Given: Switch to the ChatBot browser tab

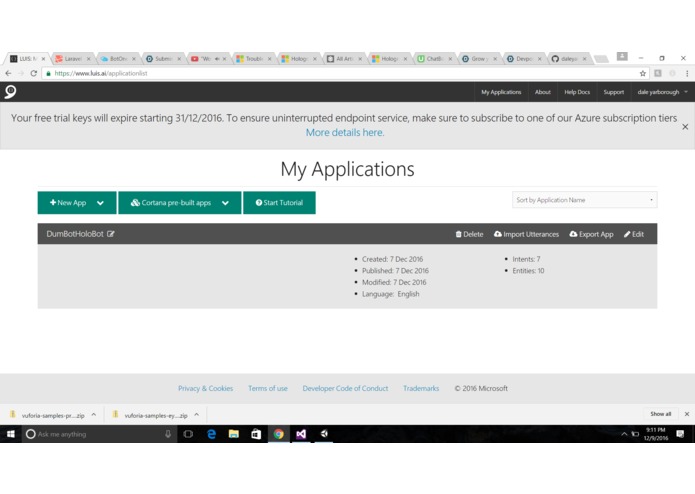Looking at the screenshot, I should [432, 58].
